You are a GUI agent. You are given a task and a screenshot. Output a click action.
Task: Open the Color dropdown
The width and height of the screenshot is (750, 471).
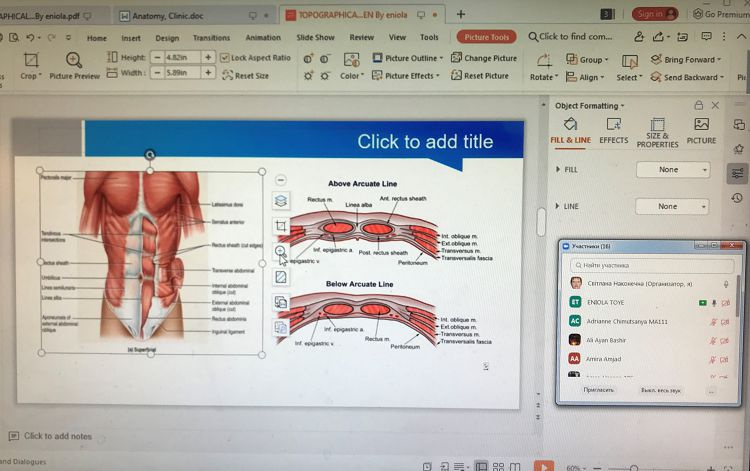[x=352, y=66]
